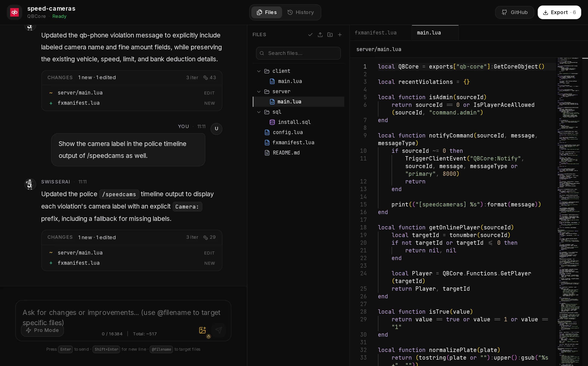
Task: Click the token icon beside 43
Action: pyautogui.click(x=205, y=78)
